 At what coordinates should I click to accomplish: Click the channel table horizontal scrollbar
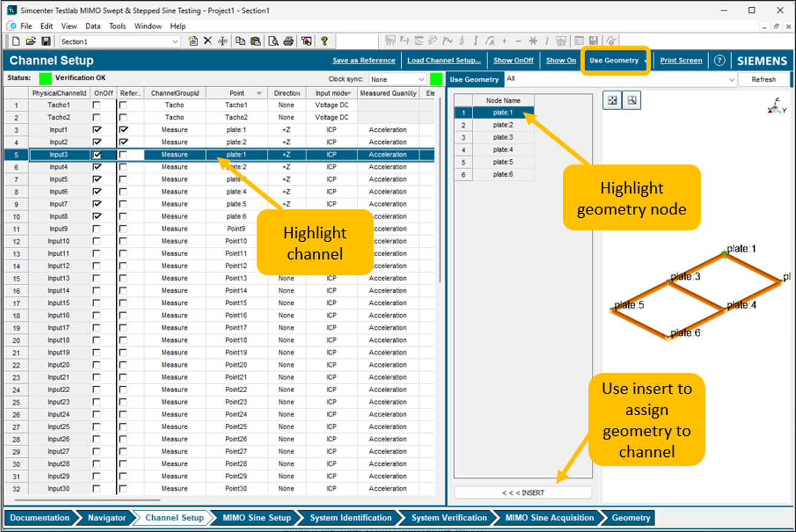tap(87, 501)
